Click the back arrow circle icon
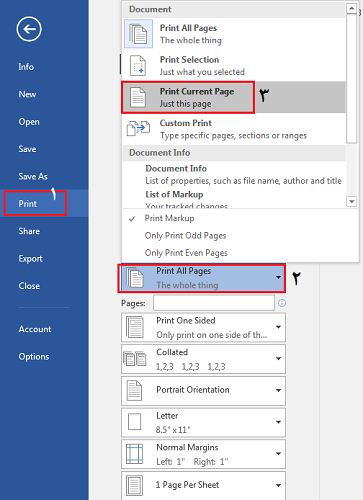The image size is (363, 500). (29, 29)
